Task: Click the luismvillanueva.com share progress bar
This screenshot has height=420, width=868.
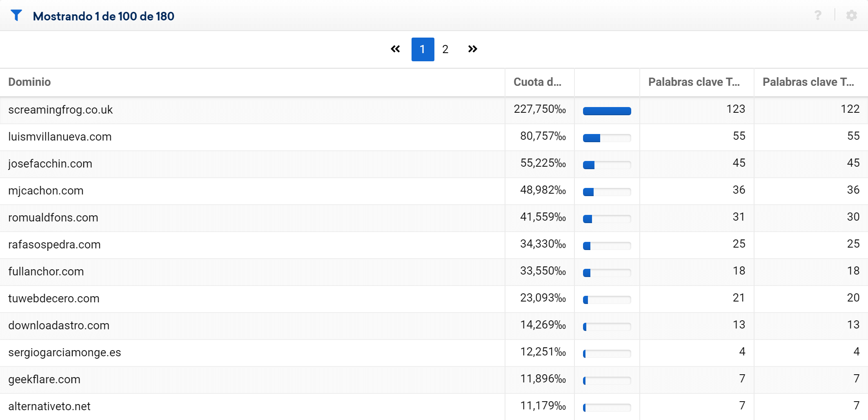Action: pyautogui.click(x=607, y=138)
